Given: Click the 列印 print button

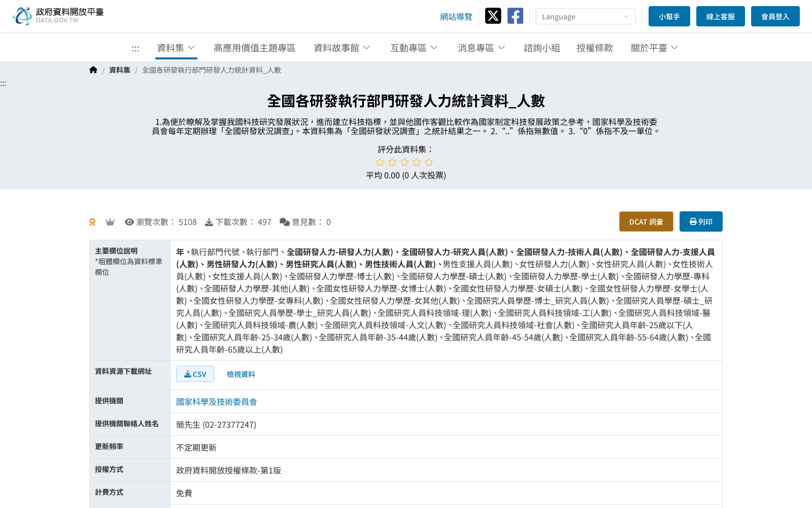Looking at the screenshot, I should tap(701, 221).
